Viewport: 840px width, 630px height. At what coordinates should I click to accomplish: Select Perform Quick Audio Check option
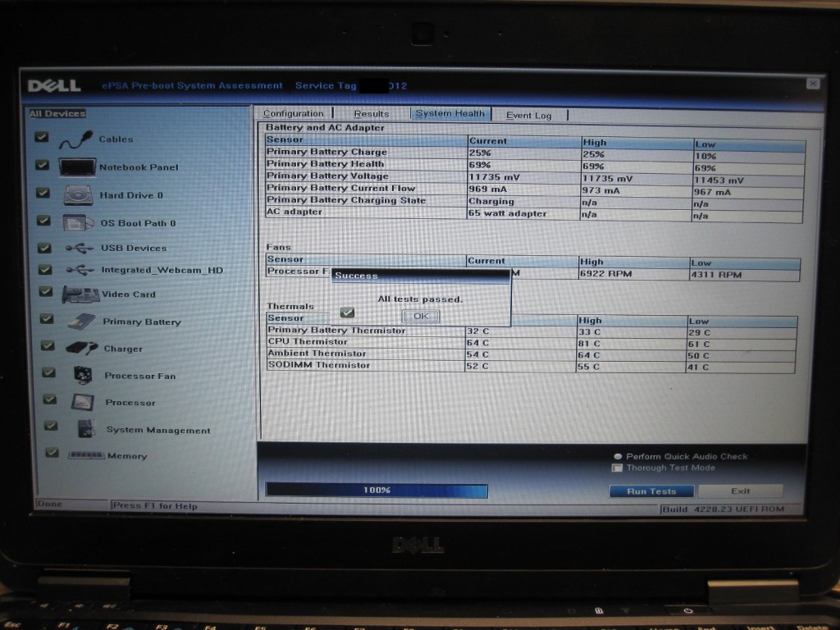(618, 456)
